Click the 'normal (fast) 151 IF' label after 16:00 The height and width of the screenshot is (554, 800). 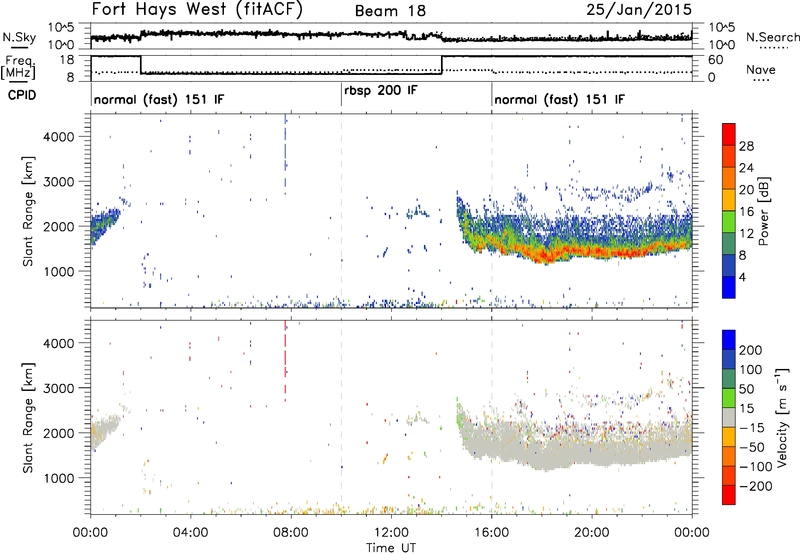coord(559,99)
